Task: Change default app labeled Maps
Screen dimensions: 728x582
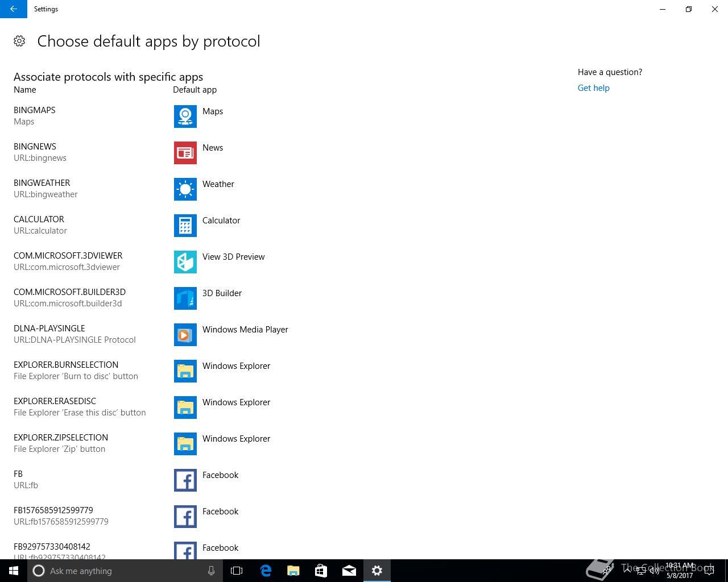Action: (213, 111)
